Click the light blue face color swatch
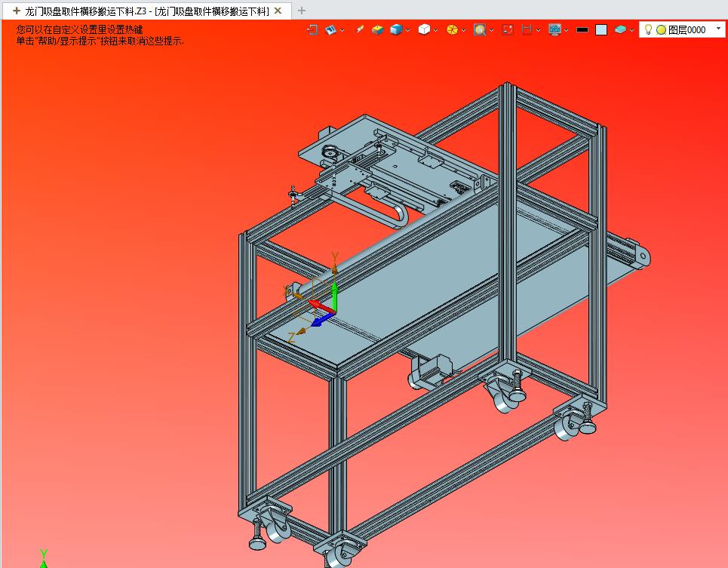Image resolution: width=728 pixels, height=568 pixels. click(x=601, y=29)
